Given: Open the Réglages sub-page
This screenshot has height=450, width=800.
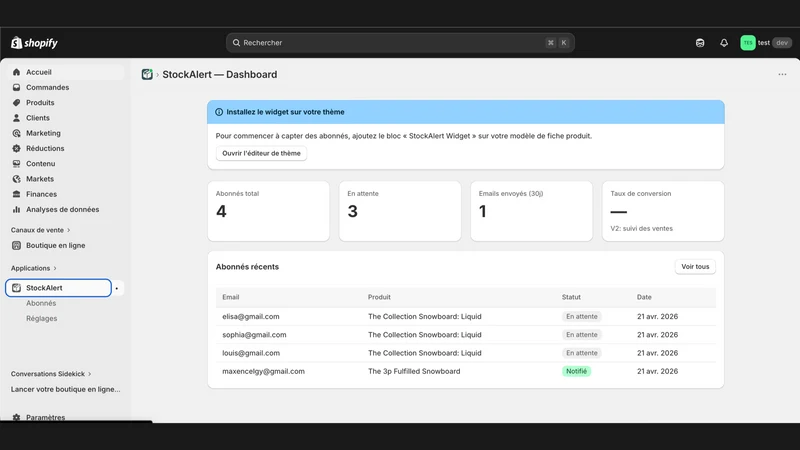Looking at the screenshot, I should coord(41,318).
